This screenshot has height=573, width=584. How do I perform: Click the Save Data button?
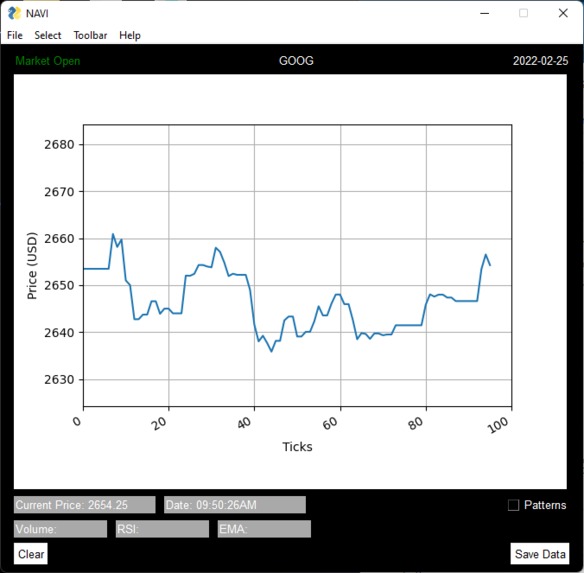tap(540, 554)
